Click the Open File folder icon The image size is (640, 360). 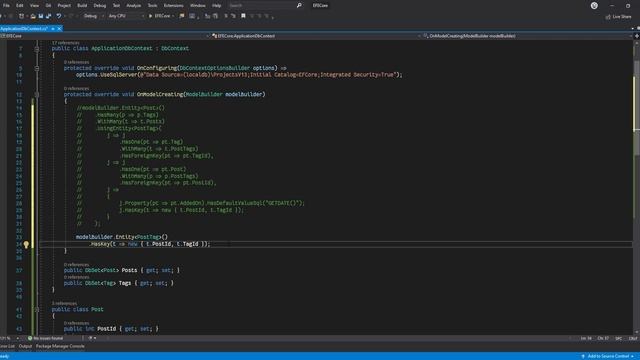pyautogui.click(x=33, y=16)
